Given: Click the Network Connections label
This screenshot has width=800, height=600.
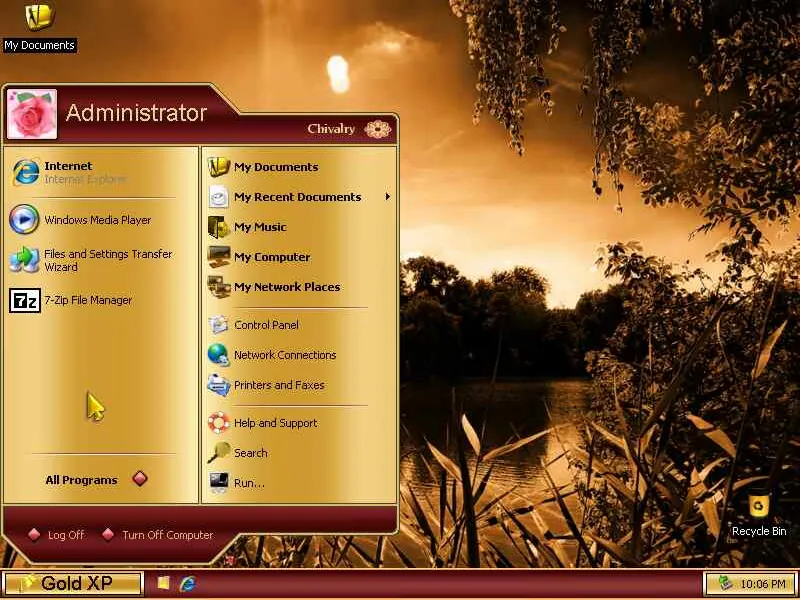Looking at the screenshot, I should tap(285, 355).
